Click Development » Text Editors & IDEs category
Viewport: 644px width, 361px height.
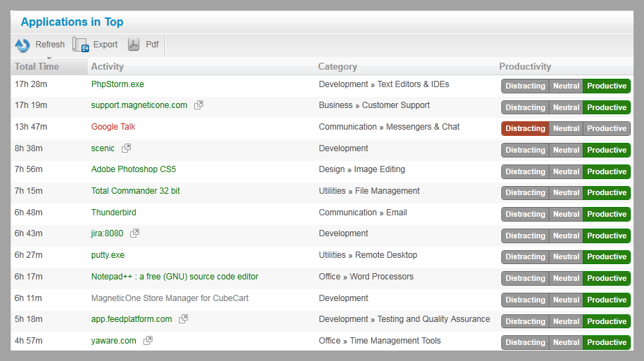(384, 84)
